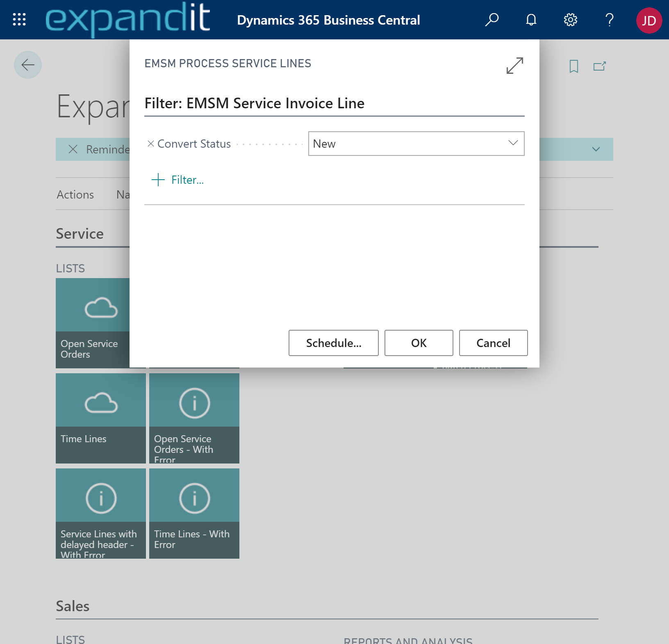Open the Actions menu
The image size is (669, 644).
(75, 194)
